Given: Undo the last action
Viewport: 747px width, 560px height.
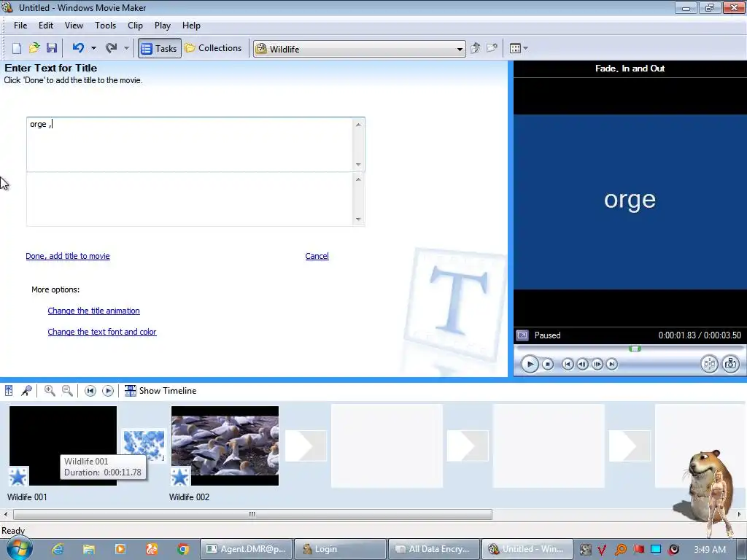Looking at the screenshot, I should click(x=78, y=48).
